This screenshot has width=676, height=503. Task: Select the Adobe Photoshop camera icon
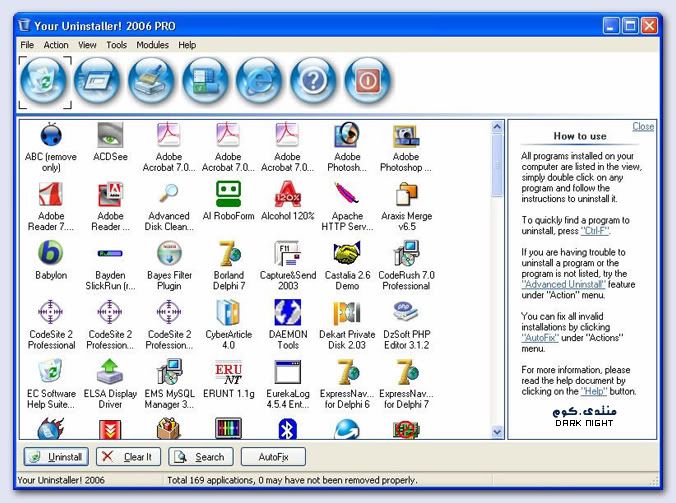pos(406,136)
